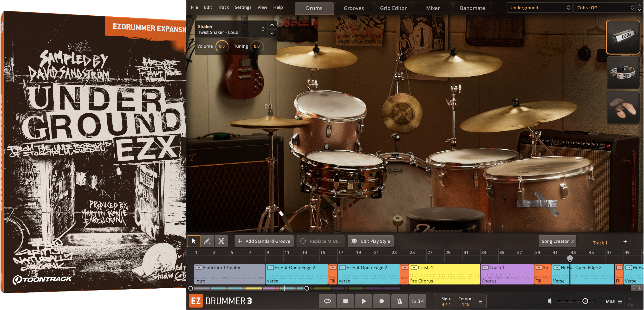Expand the Sn Fill block
644x310 pixels.
[539, 267]
